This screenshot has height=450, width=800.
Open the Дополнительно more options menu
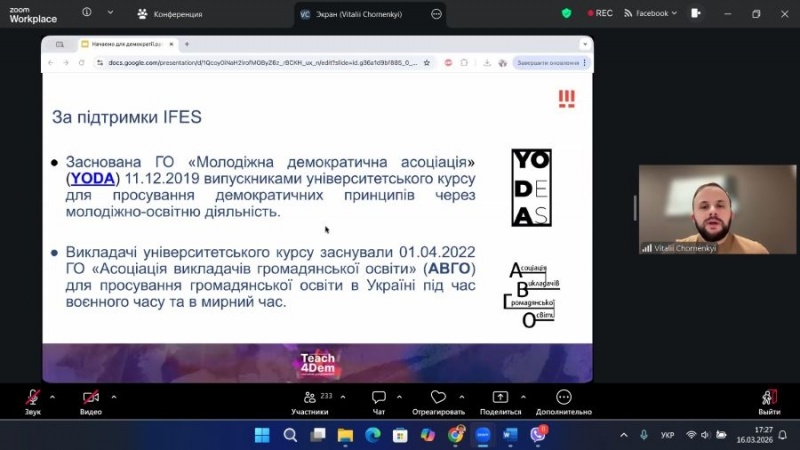coord(563,398)
